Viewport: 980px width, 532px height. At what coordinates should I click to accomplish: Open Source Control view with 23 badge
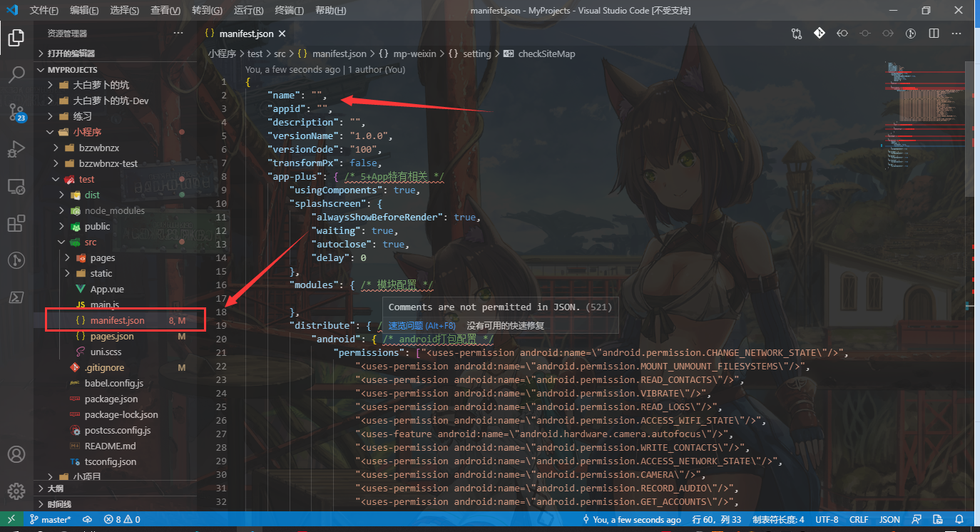(16, 112)
